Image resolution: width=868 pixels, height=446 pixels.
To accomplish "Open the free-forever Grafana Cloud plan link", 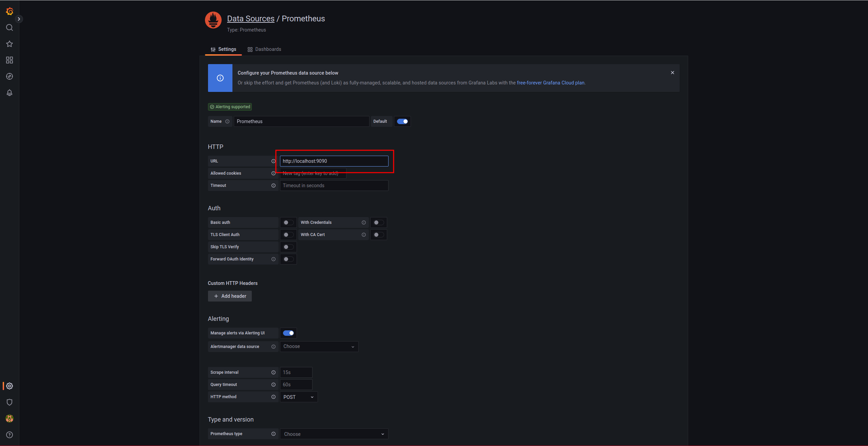I will (x=550, y=83).
